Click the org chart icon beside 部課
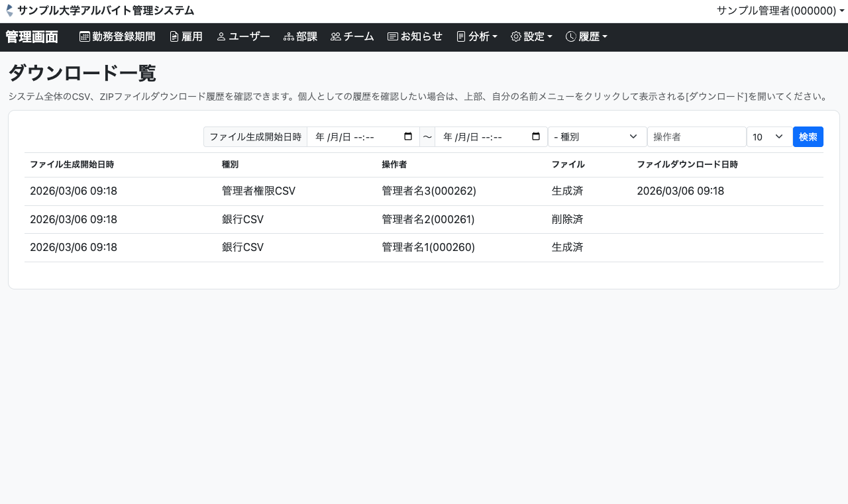 pos(288,37)
